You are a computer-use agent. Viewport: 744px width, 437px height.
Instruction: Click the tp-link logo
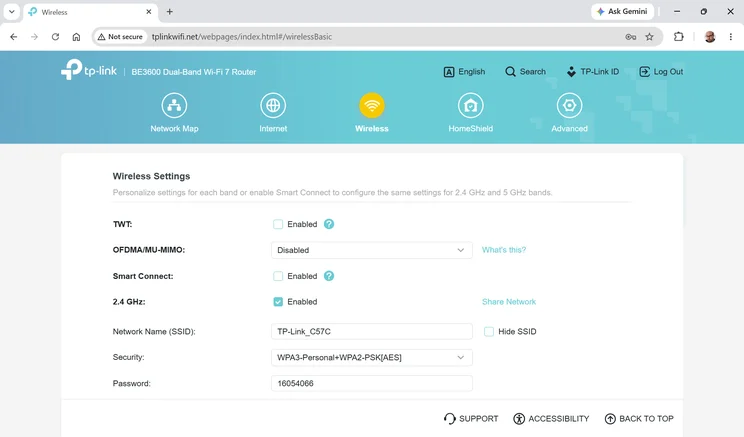(89, 70)
